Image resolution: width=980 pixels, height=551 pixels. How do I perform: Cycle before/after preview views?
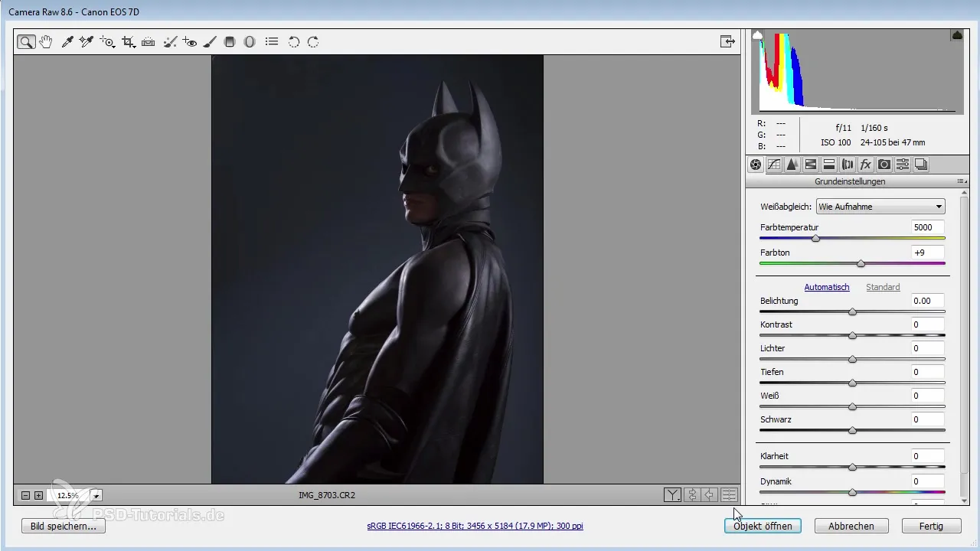(672, 495)
